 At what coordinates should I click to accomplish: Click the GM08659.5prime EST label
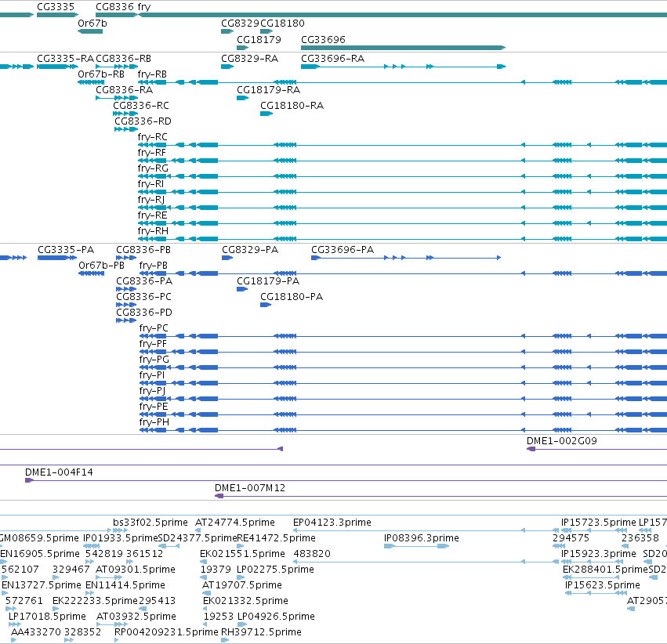[x=39, y=538]
